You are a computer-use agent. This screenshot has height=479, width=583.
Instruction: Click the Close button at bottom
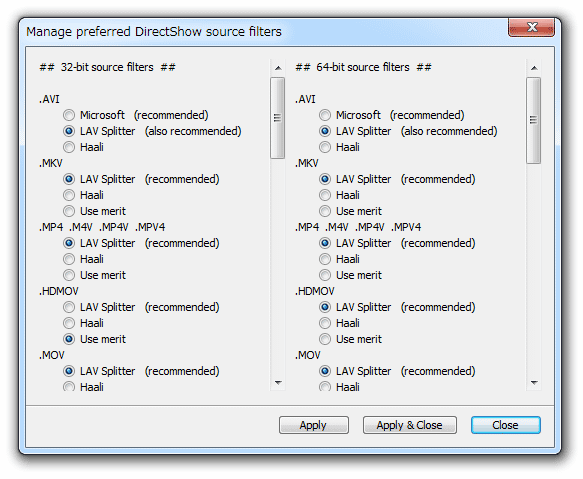506,425
